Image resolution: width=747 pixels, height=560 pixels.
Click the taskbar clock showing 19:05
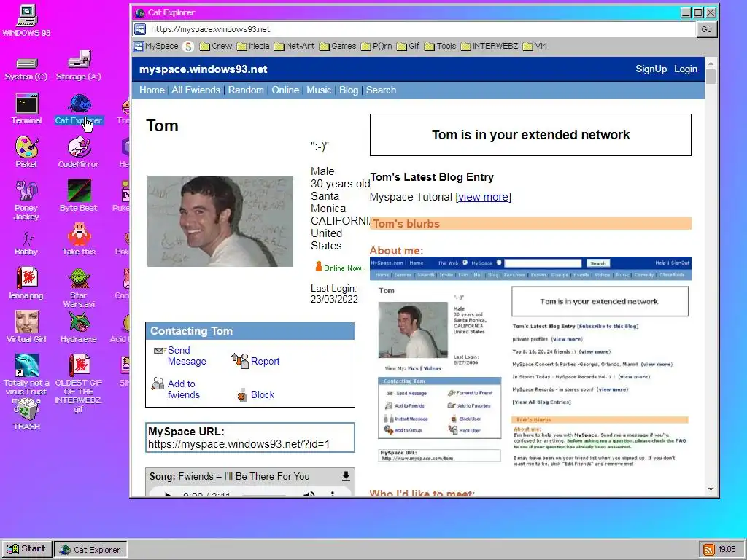point(727,550)
